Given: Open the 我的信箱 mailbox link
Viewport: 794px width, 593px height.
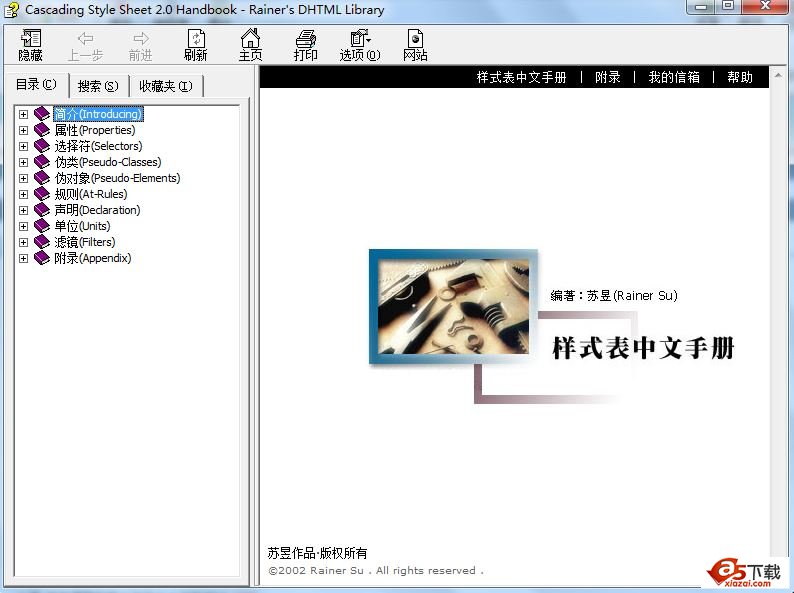Looking at the screenshot, I should pos(674,77).
